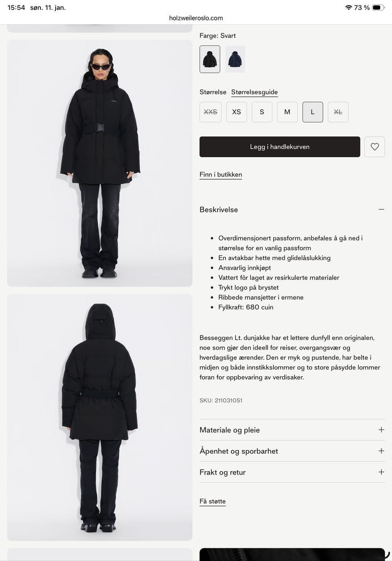392x561 pixels.
Task: Choose the black jacket color swatch
Action: [x=210, y=59]
